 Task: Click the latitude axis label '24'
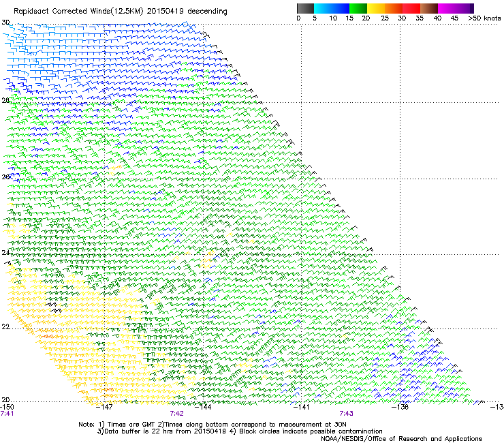click(5, 253)
